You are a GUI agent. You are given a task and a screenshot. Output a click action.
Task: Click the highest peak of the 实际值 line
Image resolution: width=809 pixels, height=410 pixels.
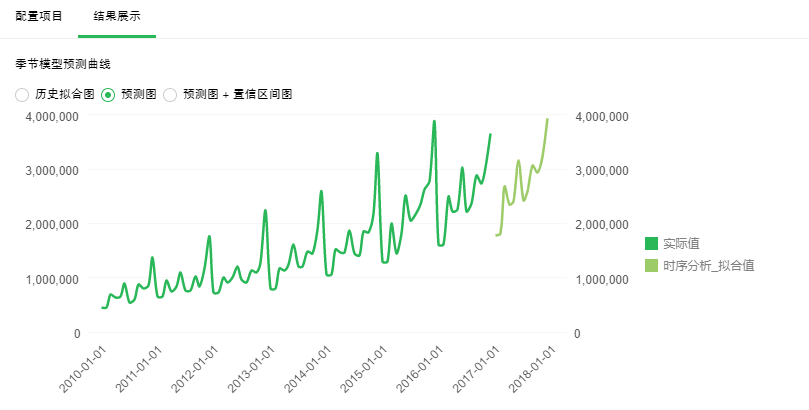[434, 121]
